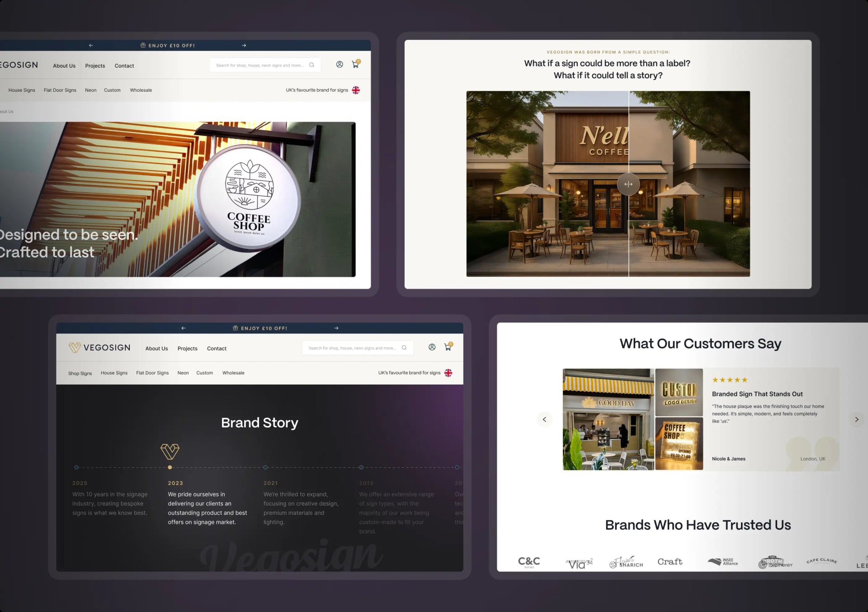Open the Neon category in top-left mockup
Viewport: 868px width, 612px height.
pyautogui.click(x=90, y=90)
